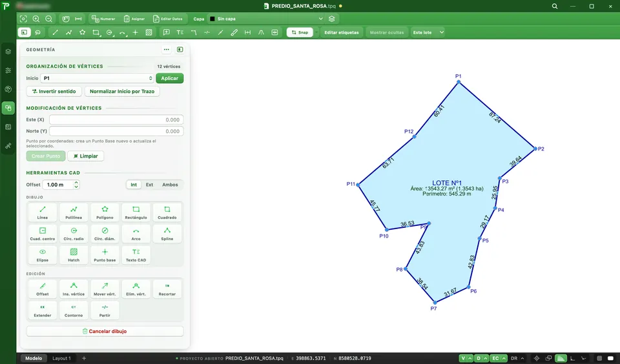
Task: Pick the polygon tool in the toolbar
Action: click(82, 32)
